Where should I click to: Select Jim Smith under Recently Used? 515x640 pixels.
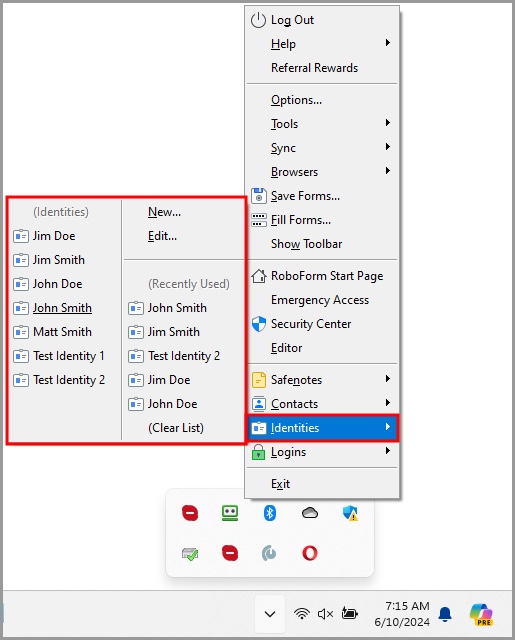pyautogui.click(x=184, y=332)
